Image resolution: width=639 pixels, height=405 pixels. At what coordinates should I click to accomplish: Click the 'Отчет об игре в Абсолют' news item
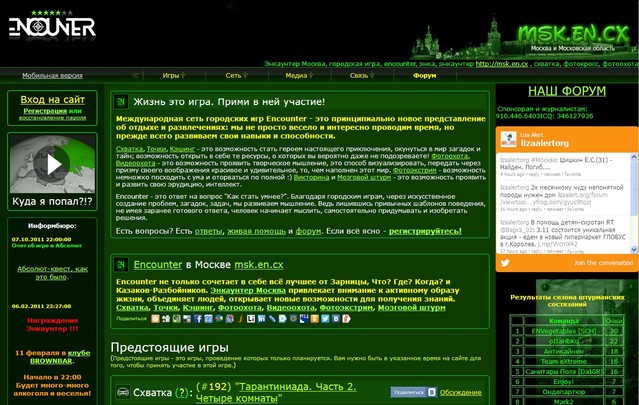point(47,245)
